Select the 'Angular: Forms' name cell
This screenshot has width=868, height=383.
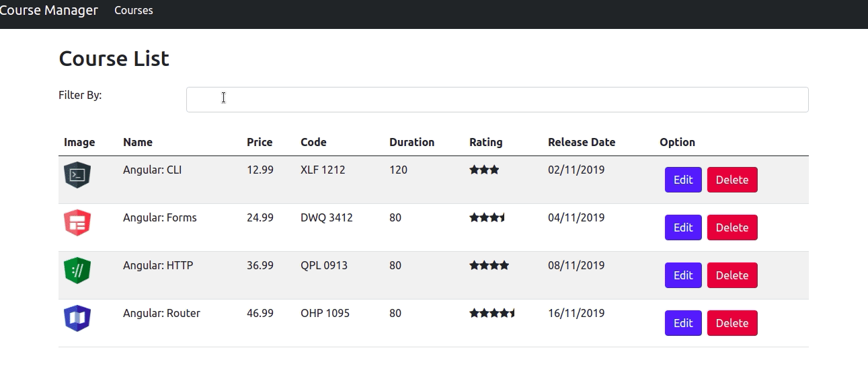pyautogui.click(x=160, y=217)
